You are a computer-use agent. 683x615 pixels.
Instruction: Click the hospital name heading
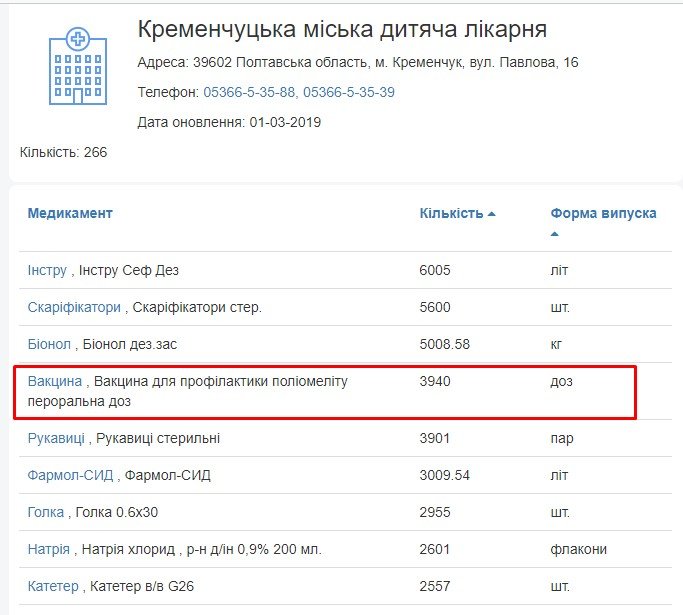click(x=341, y=29)
